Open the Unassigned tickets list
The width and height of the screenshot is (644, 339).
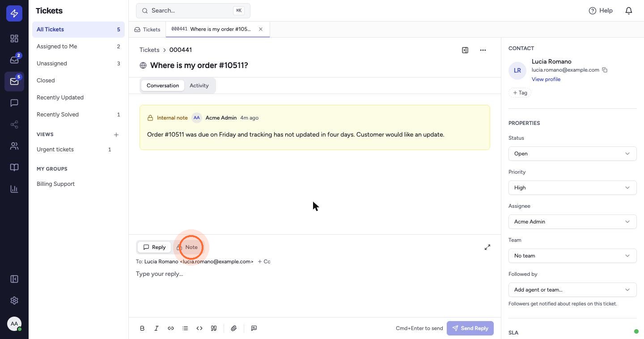[x=78, y=64]
